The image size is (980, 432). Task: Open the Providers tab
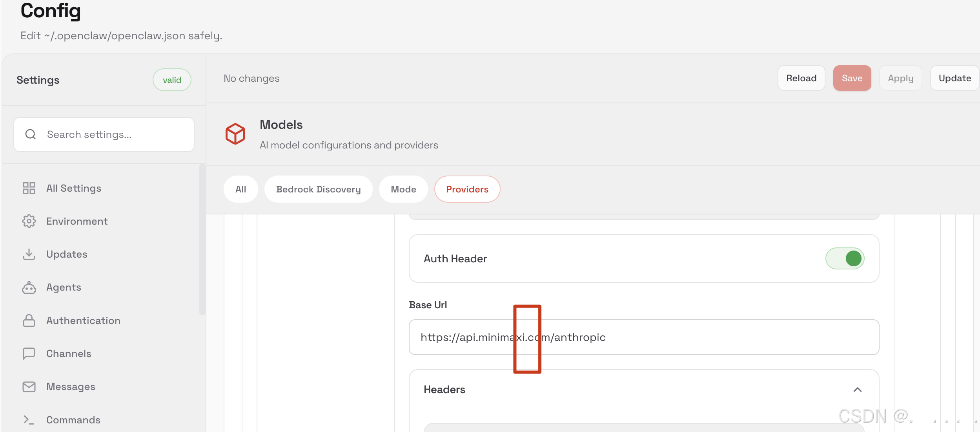467,189
